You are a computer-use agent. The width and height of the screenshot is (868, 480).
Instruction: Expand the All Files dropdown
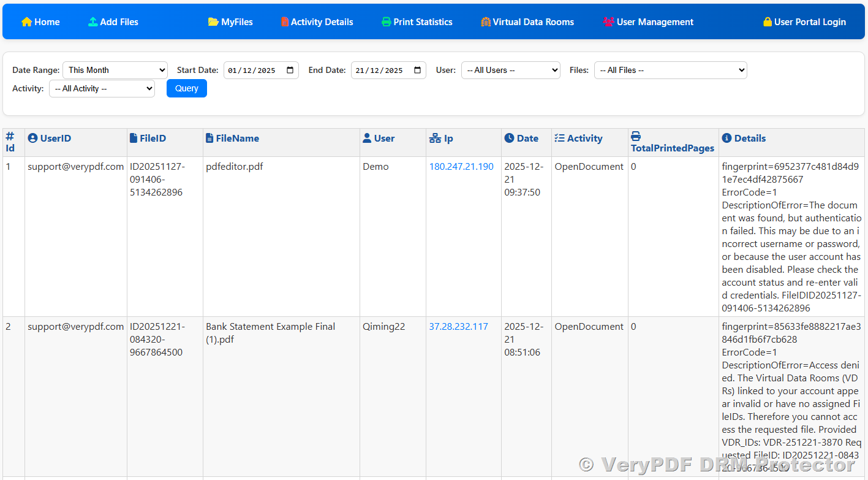pyautogui.click(x=670, y=70)
